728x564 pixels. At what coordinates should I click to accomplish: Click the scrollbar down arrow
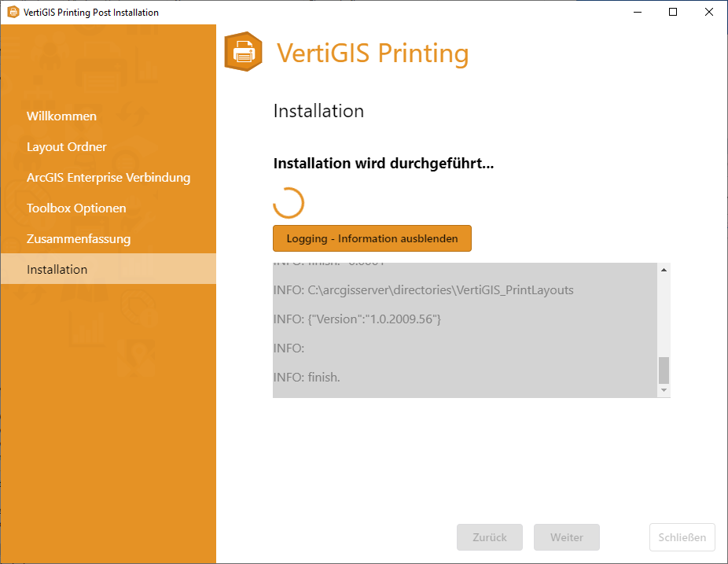[x=663, y=389]
